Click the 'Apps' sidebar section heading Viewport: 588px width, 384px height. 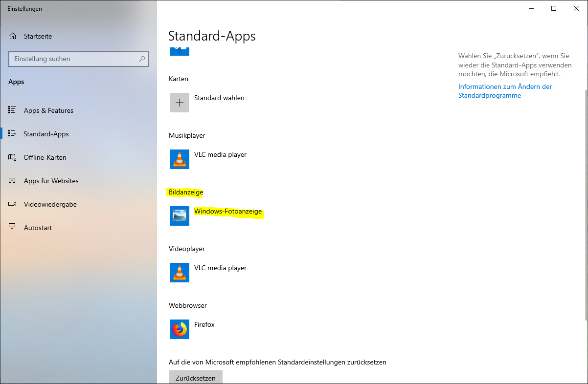click(x=16, y=82)
